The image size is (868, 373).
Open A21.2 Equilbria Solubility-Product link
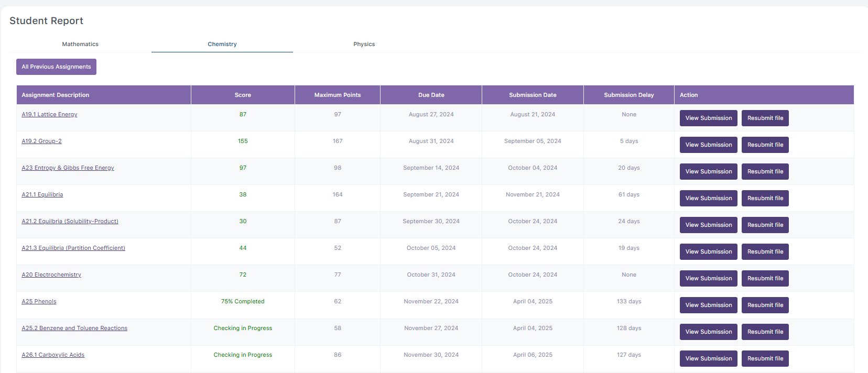pyautogui.click(x=70, y=221)
